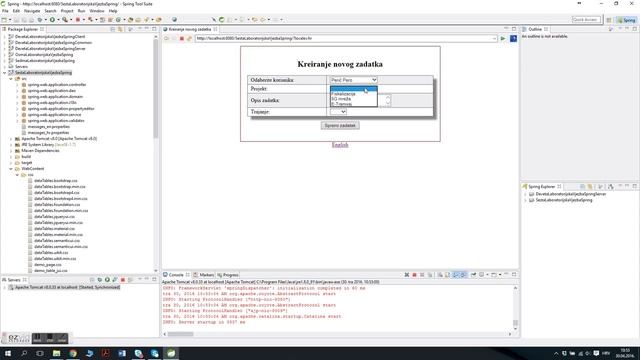Screen dimensions: 640x360
Task: Open the Navigate menu
Action: 32,11
